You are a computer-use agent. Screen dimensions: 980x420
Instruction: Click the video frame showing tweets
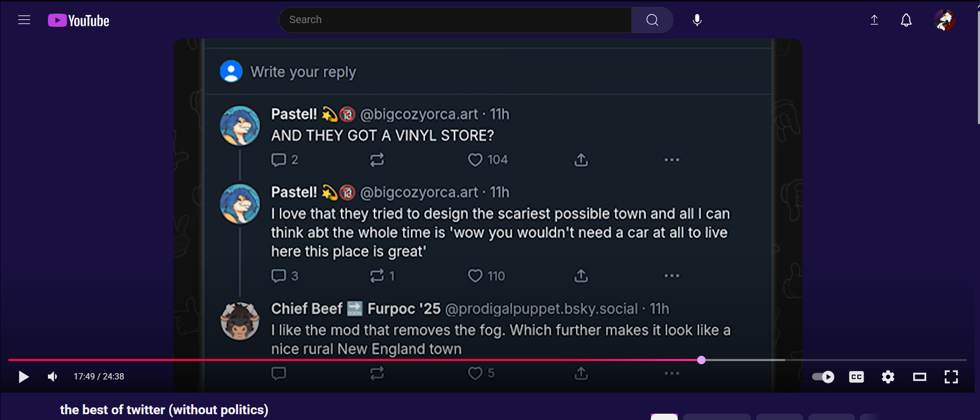(x=488, y=211)
